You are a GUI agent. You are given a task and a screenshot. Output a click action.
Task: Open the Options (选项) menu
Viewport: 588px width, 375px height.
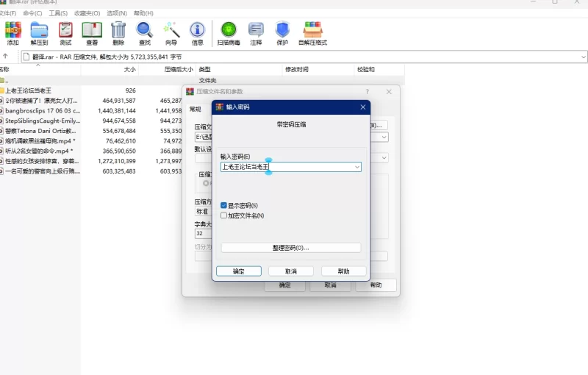(x=116, y=13)
